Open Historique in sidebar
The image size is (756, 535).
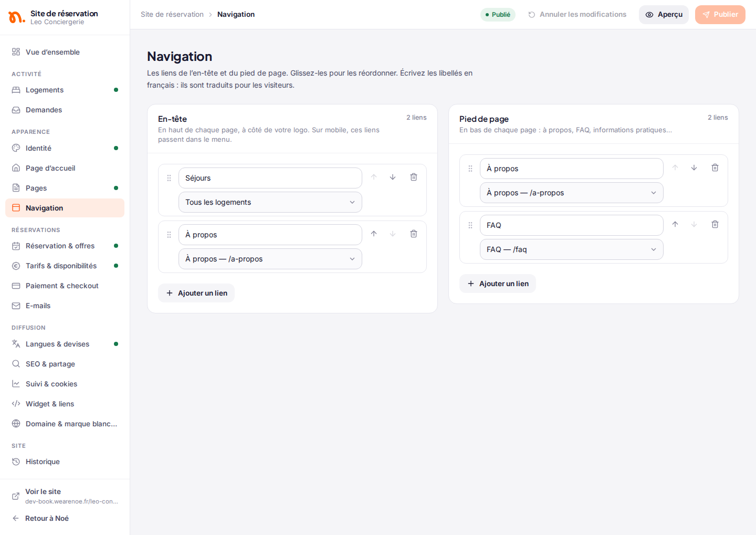coord(65,461)
